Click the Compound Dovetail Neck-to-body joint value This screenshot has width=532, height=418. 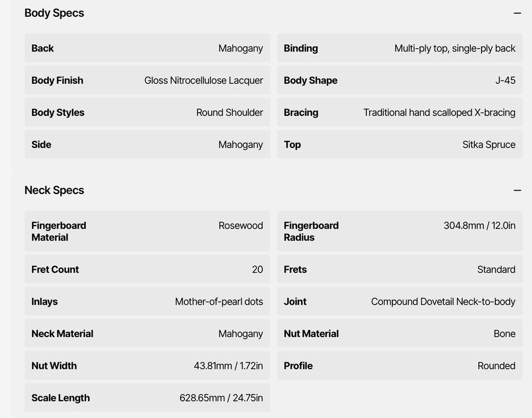(443, 302)
